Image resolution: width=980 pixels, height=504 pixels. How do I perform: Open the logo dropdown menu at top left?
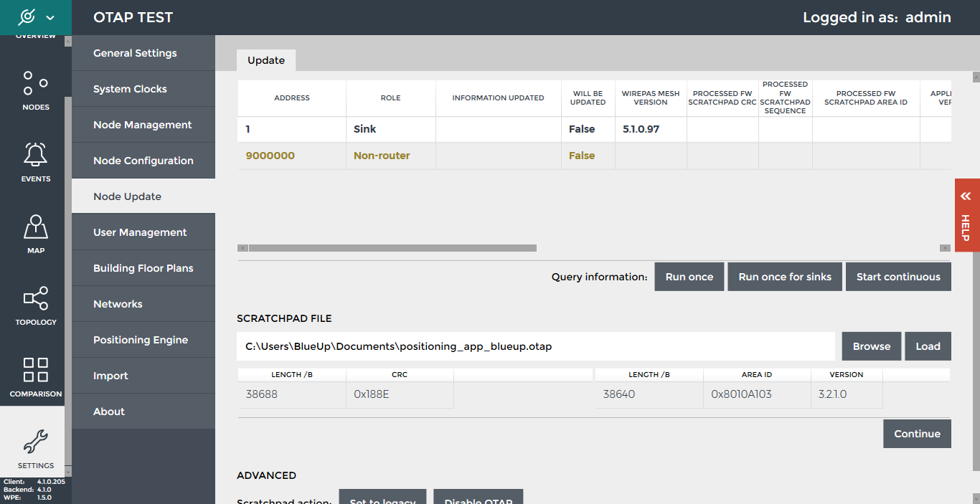coord(50,16)
